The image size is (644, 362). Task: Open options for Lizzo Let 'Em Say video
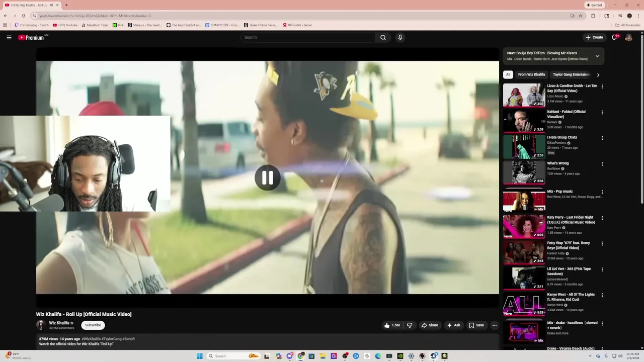click(602, 86)
